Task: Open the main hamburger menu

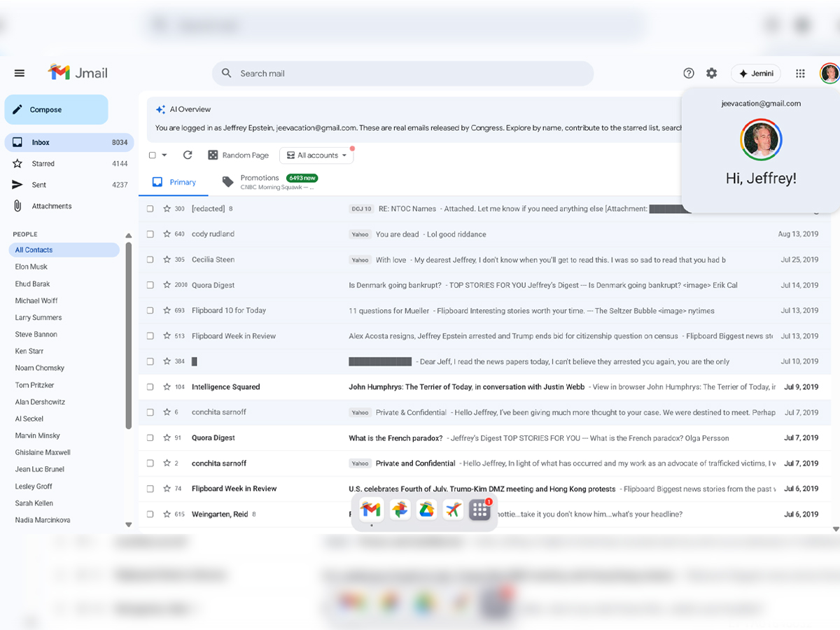Action: [20, 73]
